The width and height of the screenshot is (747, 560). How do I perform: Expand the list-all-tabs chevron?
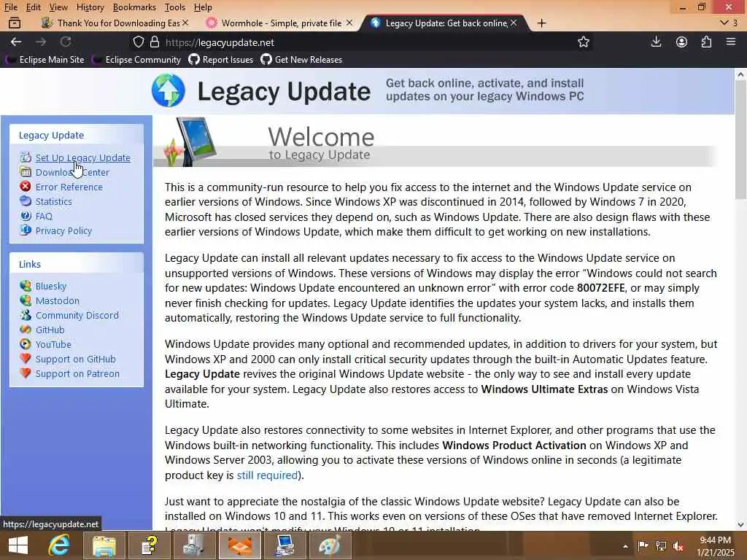[x=724, y=23]
